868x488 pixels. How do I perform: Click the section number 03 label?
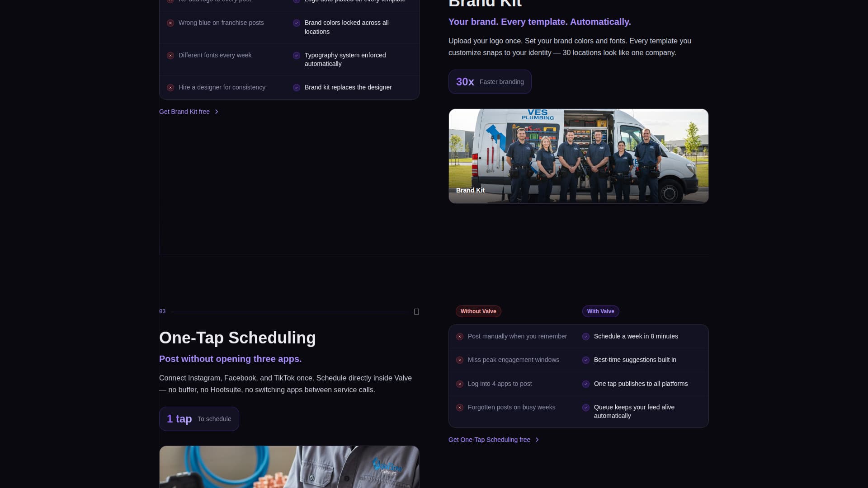pyautogui.click(x=162, y=311)
